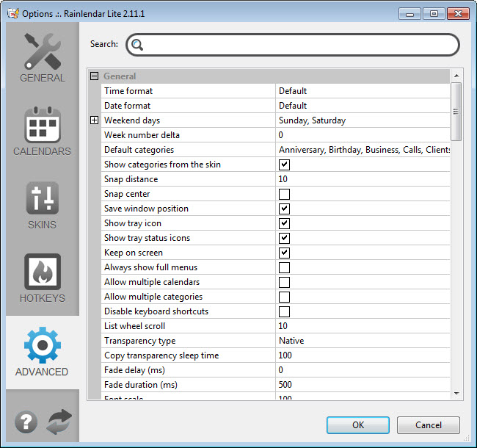Select the Date format label
Image resolution: width=477 pixels, height=448 pixels.
(127, 106)
